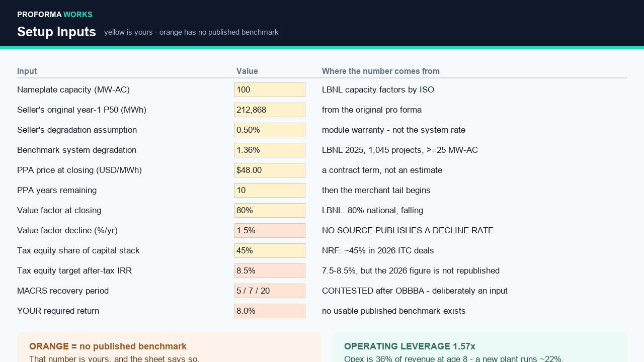The image size is (644, 362).
Task: Click 'OPERATING LEVERAGE 1.57x' card heading
Action: [410, 346]
